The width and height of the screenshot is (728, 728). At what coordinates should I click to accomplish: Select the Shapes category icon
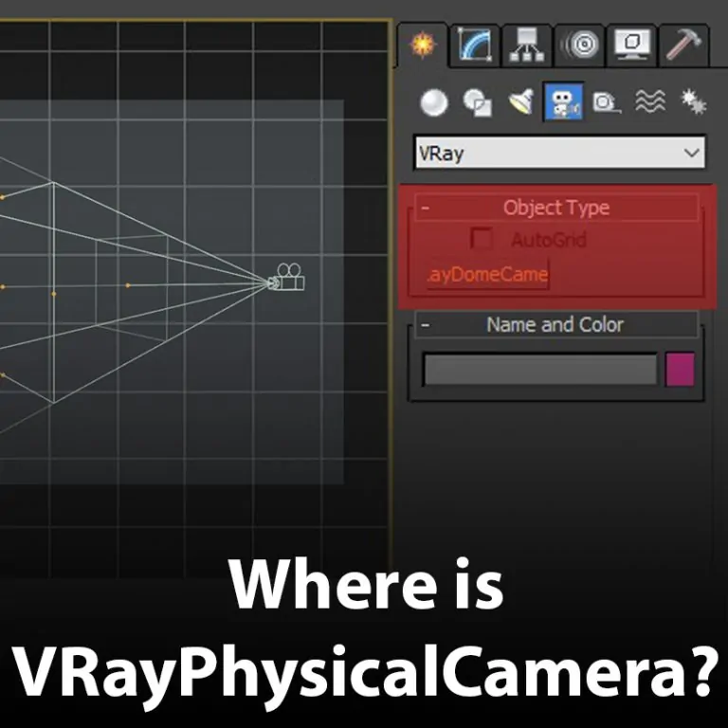point(477,102)
